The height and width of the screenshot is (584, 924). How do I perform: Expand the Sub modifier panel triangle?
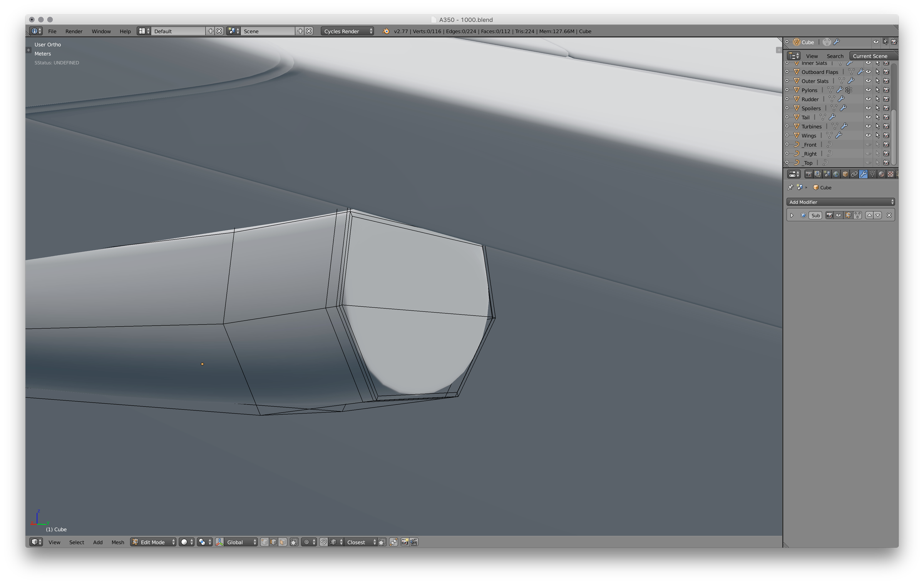coord(792,215)
